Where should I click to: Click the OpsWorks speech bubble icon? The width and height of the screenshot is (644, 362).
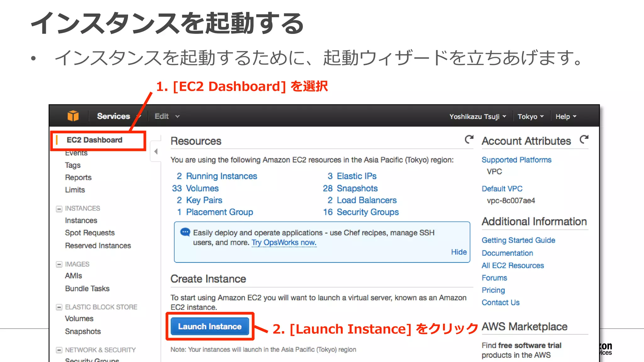[185, 232]
